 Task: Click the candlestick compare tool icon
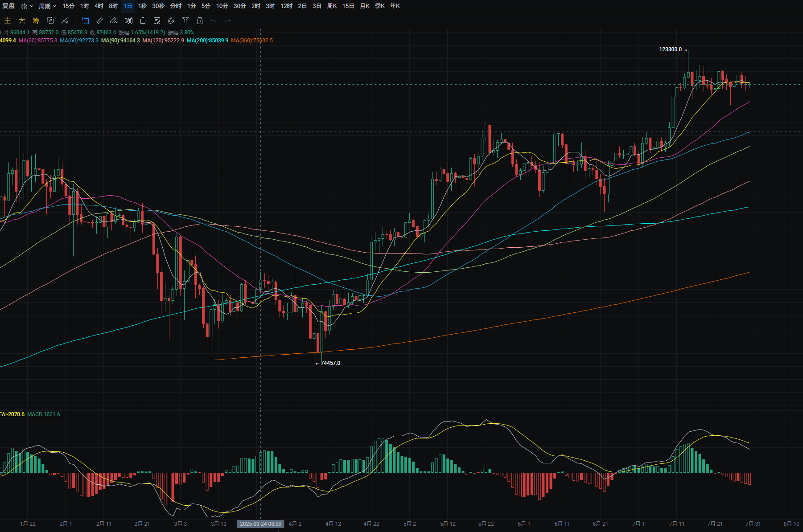(x=128, y=20)
